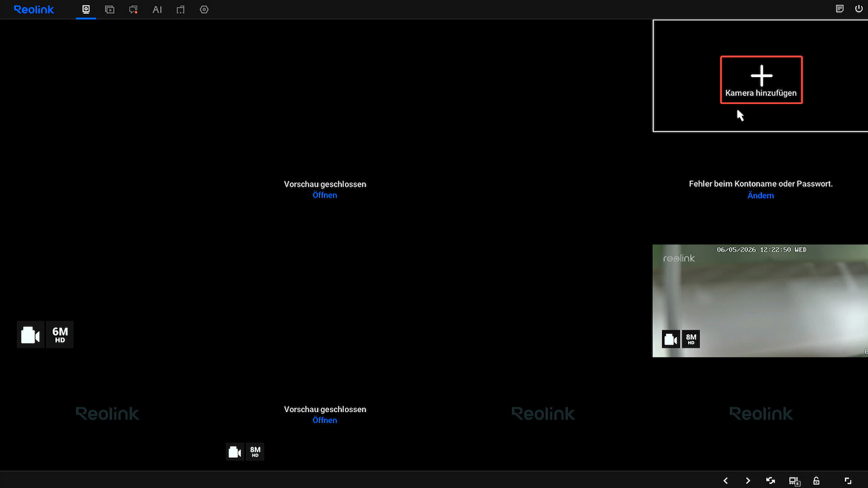Open the screen layout selector icon
The height and width of the screenshot is (488, 868).
(x=794, y=481)
